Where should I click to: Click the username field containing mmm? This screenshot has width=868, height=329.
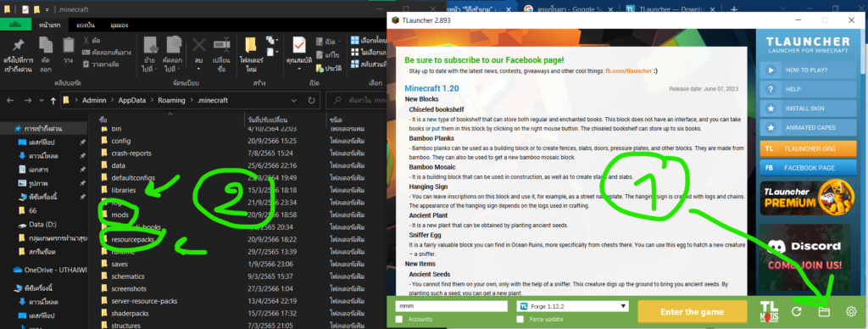coord(451,306)
